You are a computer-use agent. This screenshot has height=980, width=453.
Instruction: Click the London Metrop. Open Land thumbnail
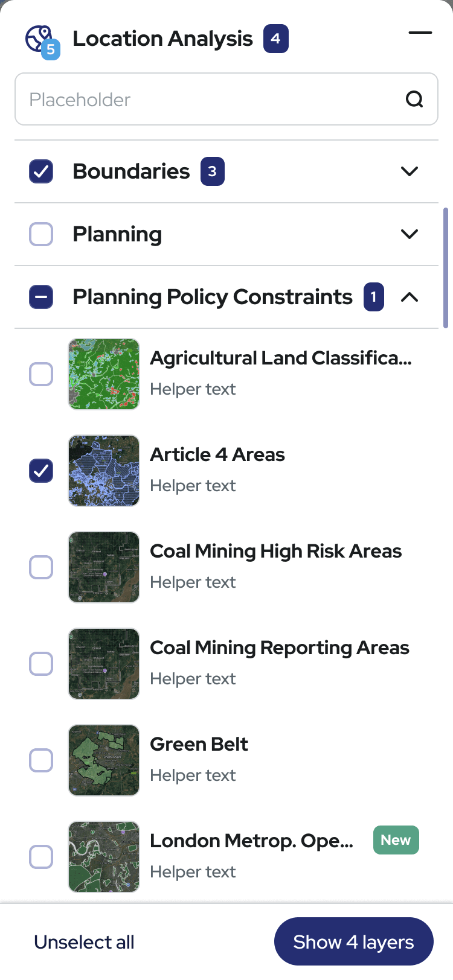tap(104, 857)
